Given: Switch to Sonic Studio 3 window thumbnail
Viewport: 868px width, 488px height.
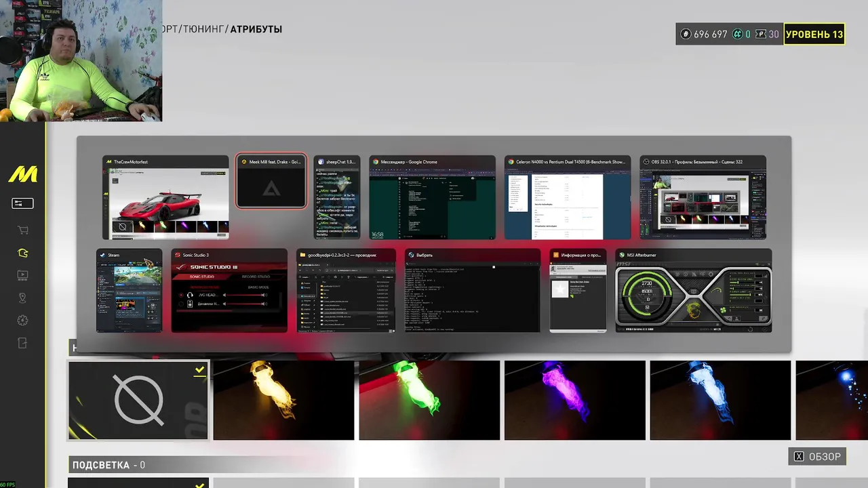Looking at the screenshot, I should coord(229,291).
